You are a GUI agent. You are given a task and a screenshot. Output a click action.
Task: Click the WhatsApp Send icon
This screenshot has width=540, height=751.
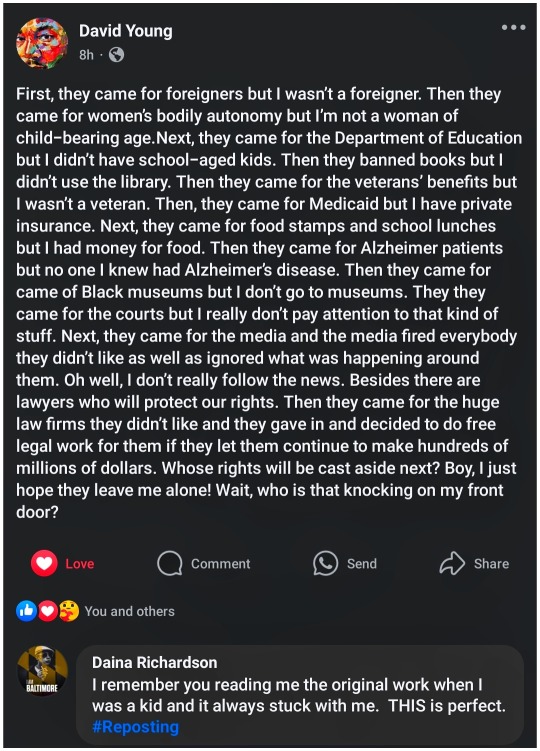(x=325, y=563)
